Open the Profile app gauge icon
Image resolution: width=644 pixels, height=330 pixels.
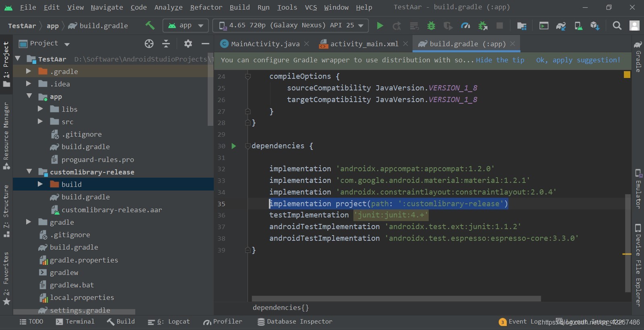465,26
